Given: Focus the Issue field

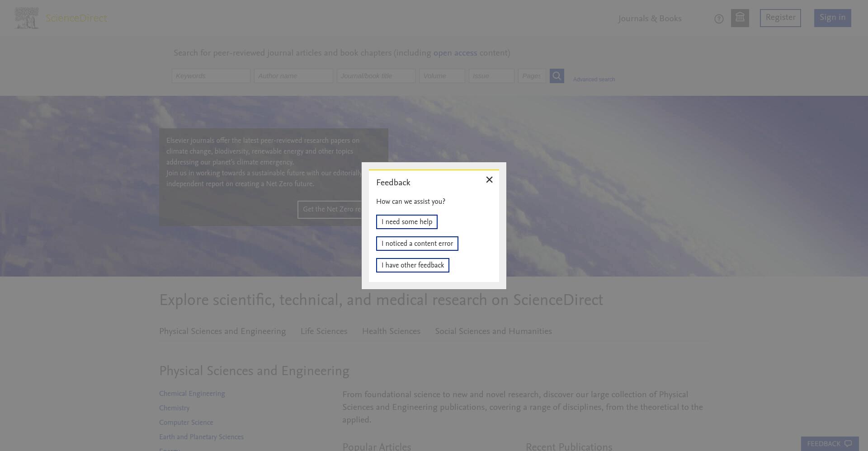Looking at the screenshot, I should tap(491, 76).
